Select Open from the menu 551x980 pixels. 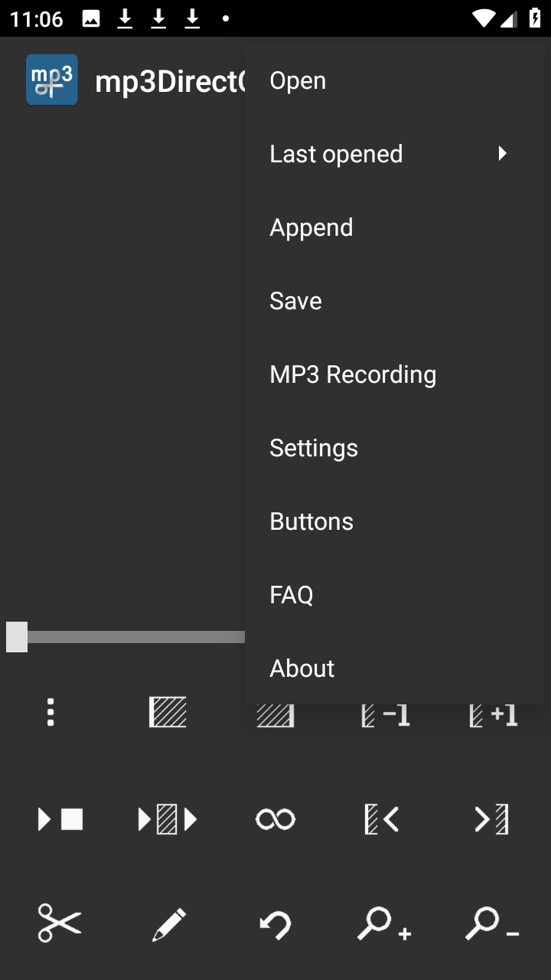click(298, 80)
